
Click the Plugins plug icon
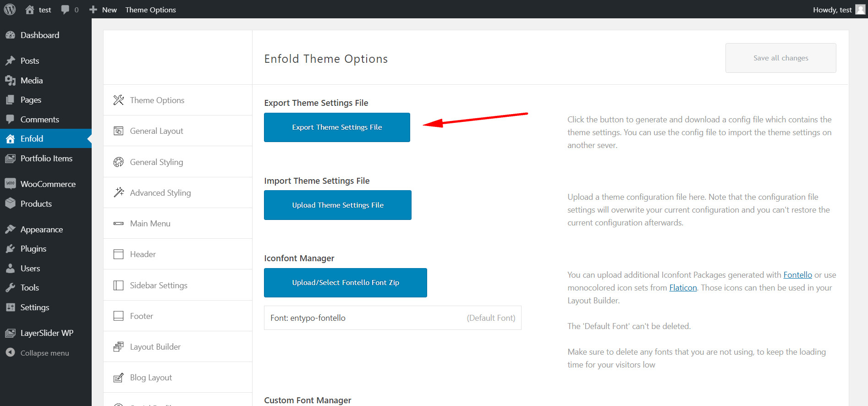[x=10, y=249]
